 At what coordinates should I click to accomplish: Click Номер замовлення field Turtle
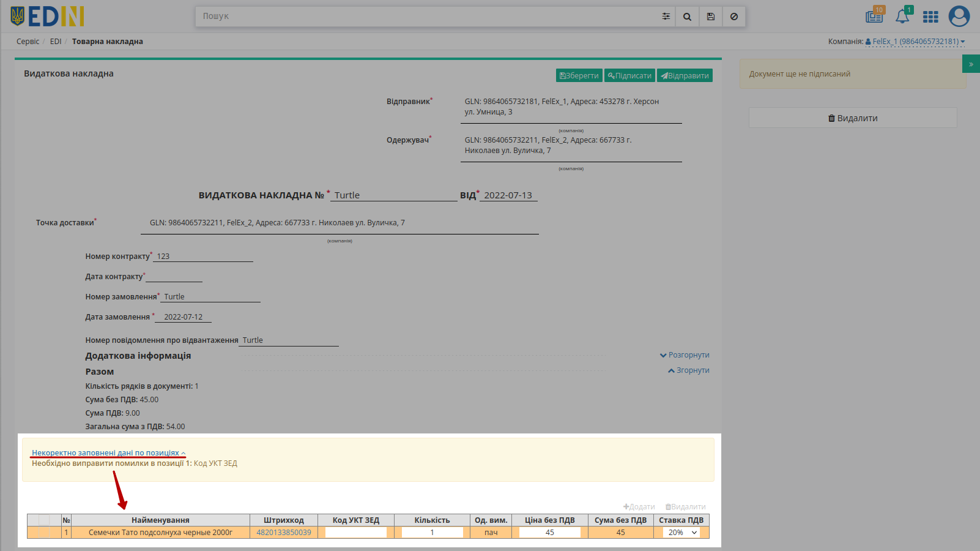point(210,297)
